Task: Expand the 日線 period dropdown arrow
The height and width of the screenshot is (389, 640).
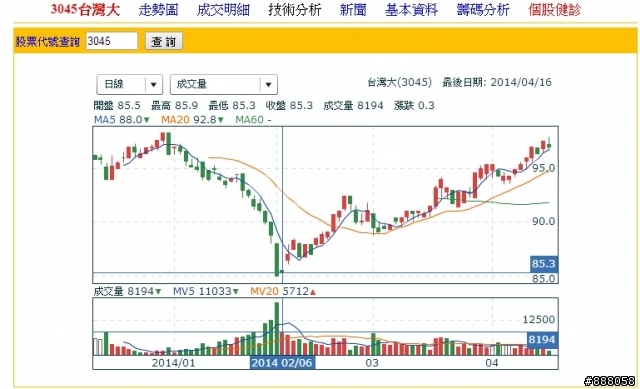Action: (x=154, y=85)
